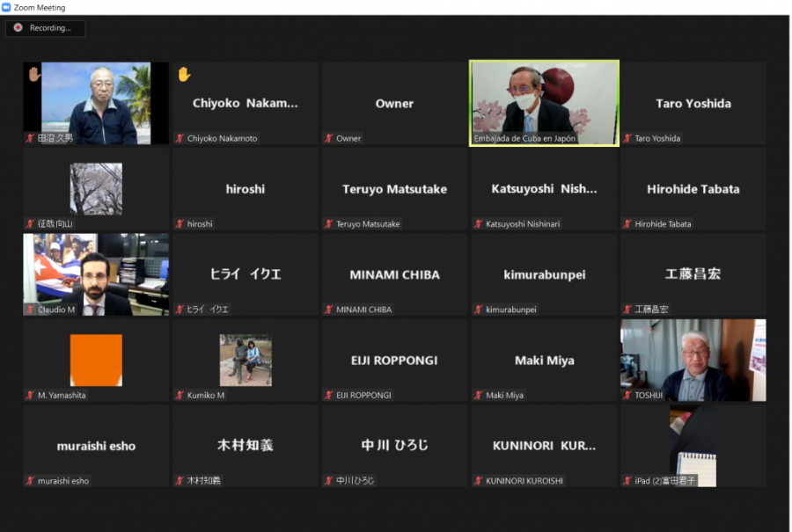The width and height of the screenshot is (792, 532).
Task: Click the red recording dot indicator
Action: tap(18, 28)
